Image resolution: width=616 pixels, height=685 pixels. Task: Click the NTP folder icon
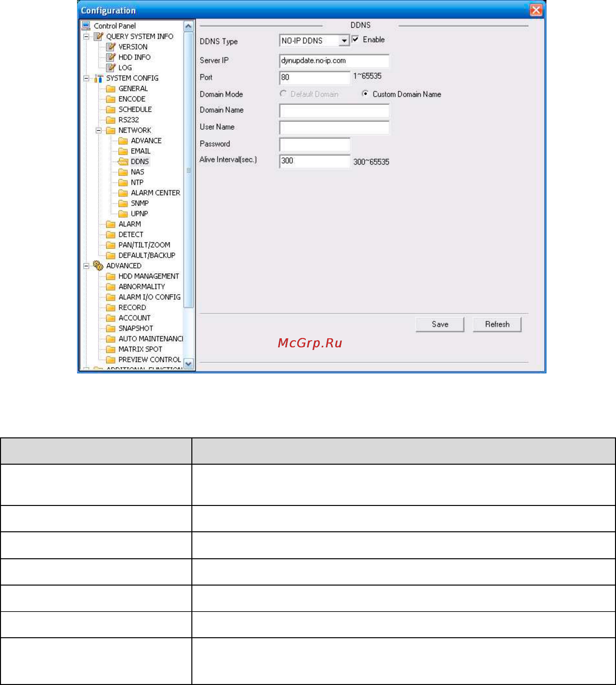click(x=123, y=182)
